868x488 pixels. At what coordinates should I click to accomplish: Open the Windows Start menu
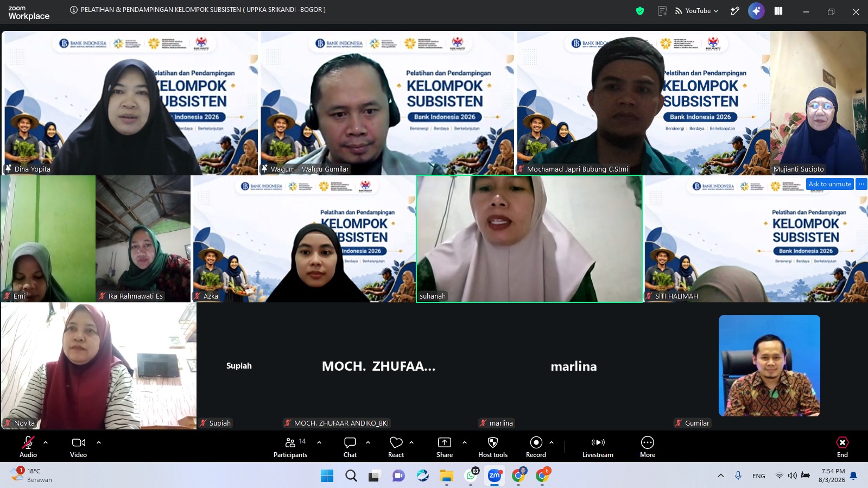coord(327,476)
